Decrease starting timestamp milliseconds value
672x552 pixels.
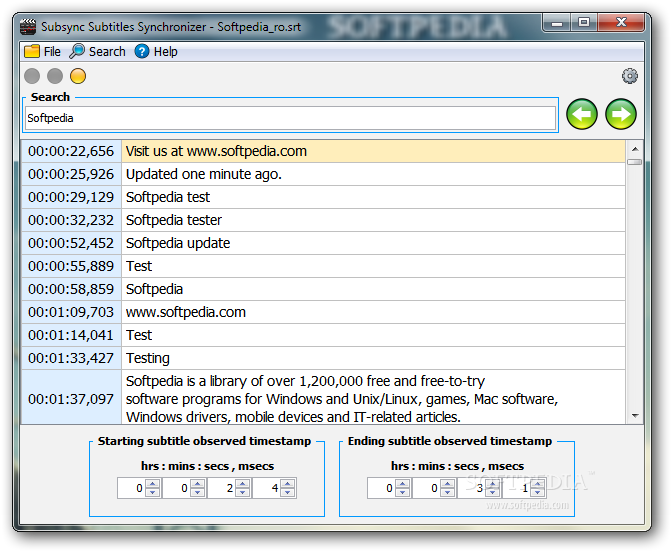(x=288, y=492)
